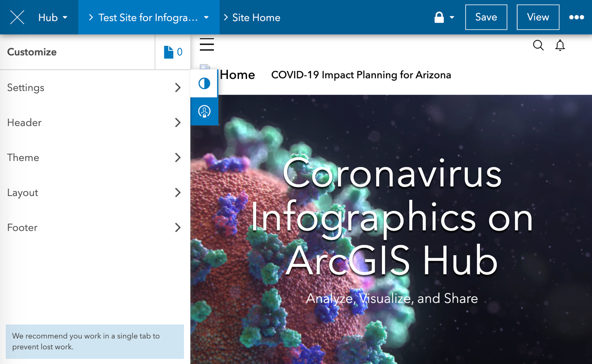592x364 pixels.
Task: Open the ellipsis overflow menu
Action: 576,17
